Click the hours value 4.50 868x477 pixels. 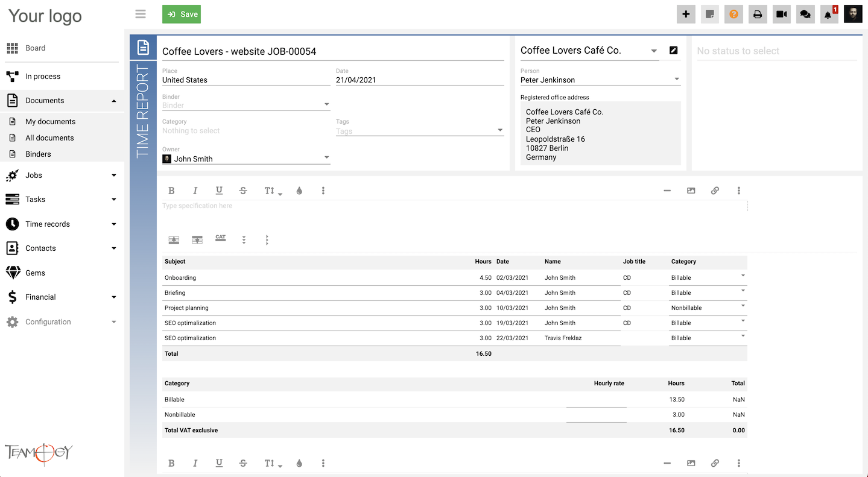486,278
